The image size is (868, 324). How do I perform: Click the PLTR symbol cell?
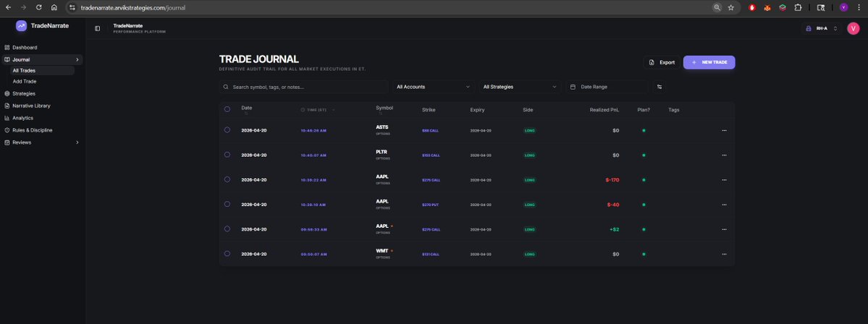point(382,155)
